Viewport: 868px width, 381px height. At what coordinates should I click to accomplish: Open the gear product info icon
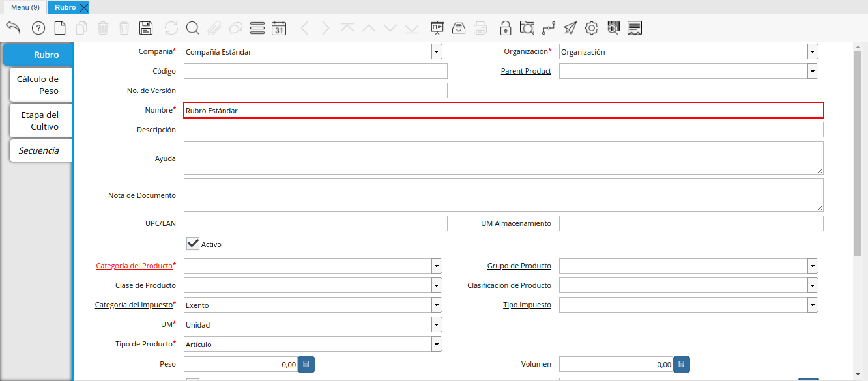(592, 28)
